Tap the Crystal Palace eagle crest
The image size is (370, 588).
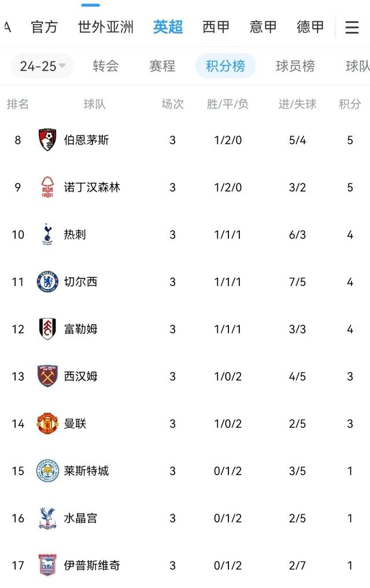[47, 518]
